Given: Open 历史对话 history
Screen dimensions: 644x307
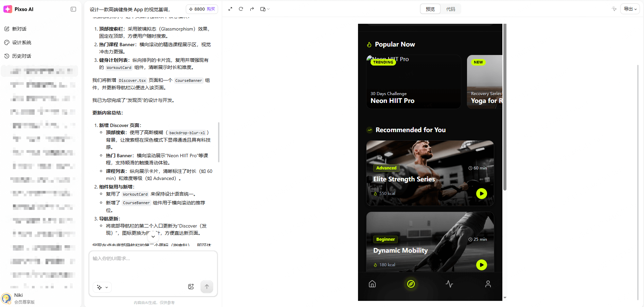Looking at the screenshot, I should tap(21, 56).
